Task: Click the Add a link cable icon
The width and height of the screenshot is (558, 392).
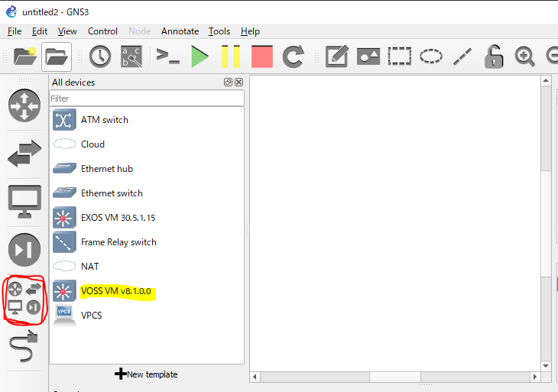Action: coord(24,346)
